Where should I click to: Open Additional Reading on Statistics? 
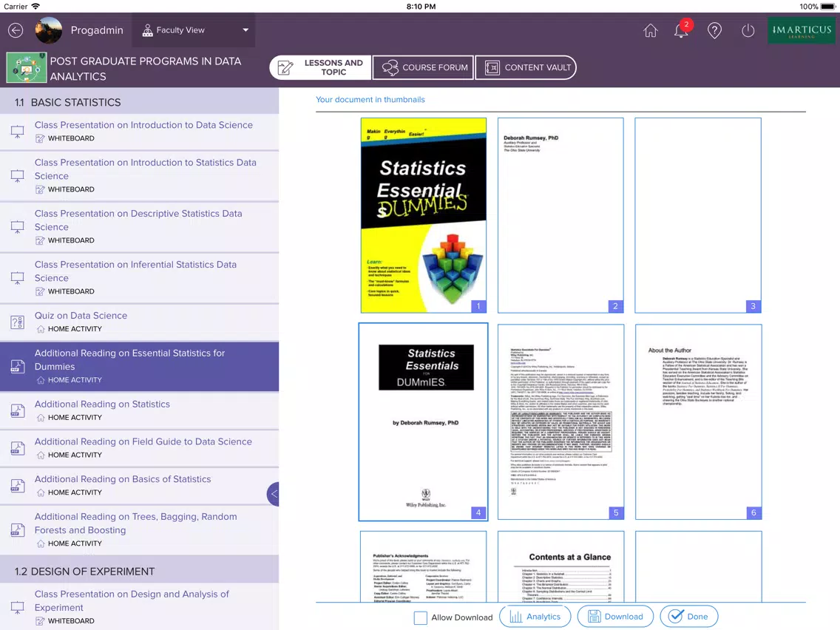pyautogui.click(x=139, y=410)
